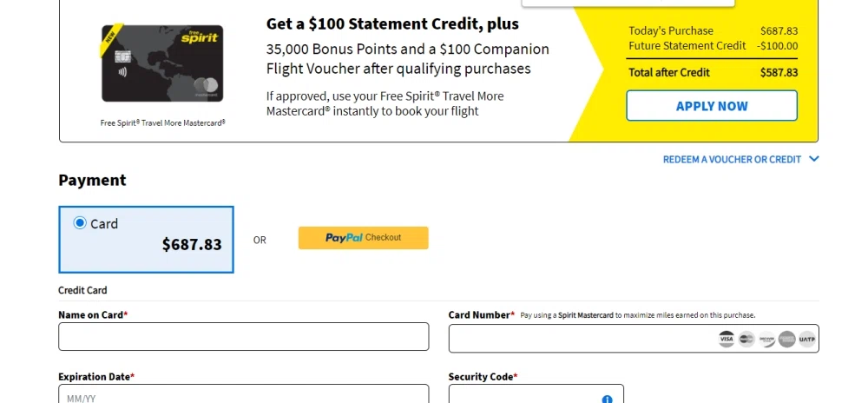Open the Redeem a Voucher or Credit link

point(732,160)
